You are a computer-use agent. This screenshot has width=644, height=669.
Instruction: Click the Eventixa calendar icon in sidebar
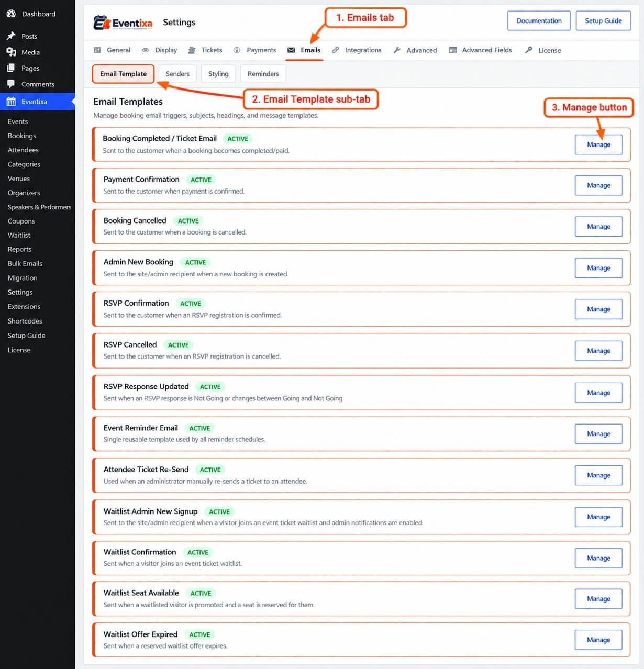coord(11,102)
